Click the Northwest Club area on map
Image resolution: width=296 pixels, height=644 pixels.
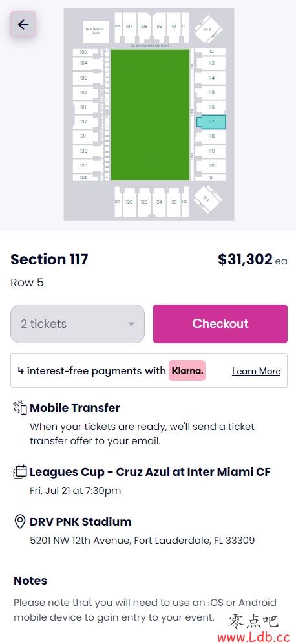(96, 31)
